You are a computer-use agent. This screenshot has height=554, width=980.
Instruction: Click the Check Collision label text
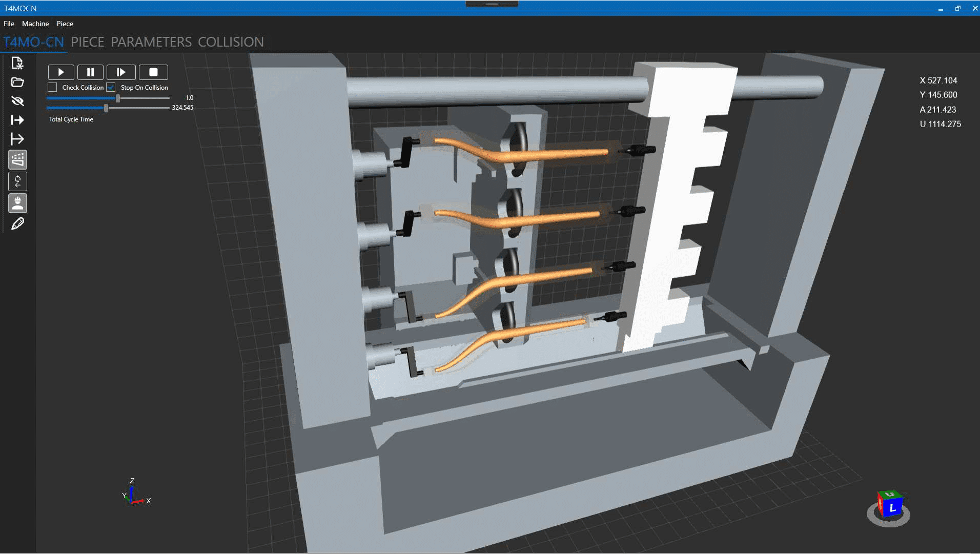pyautogui.click(x=83, y=88)
